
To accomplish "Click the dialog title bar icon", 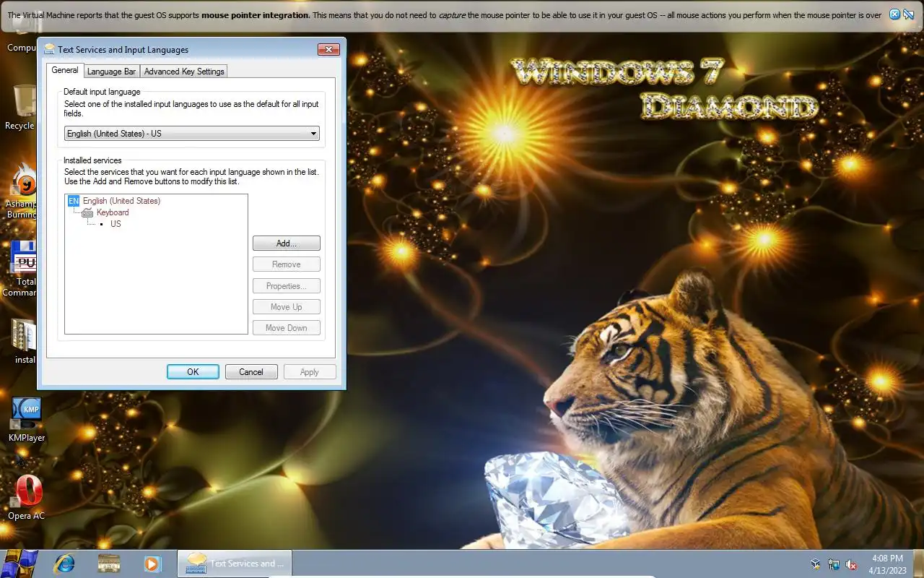I will (x=49, y=50).
